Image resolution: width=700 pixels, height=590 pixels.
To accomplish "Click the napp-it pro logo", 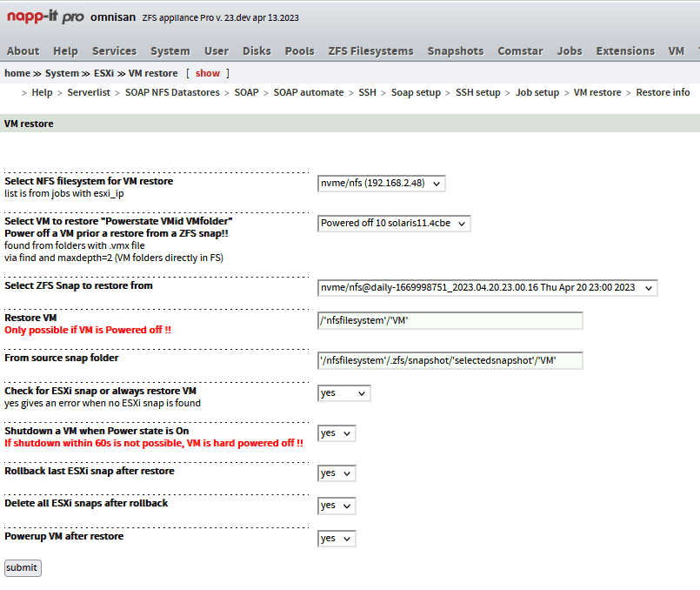I will pyautogui.click(x=45, y=17).
